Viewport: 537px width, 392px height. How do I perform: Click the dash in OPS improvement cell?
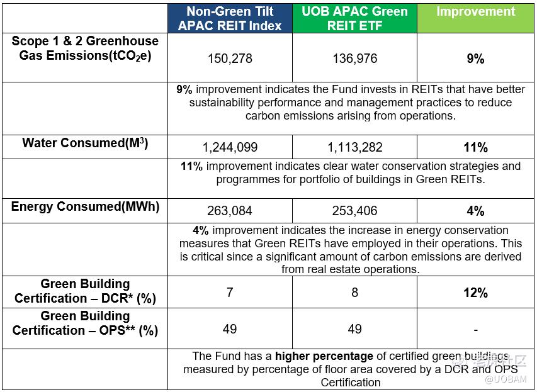[x=476, y=330]
